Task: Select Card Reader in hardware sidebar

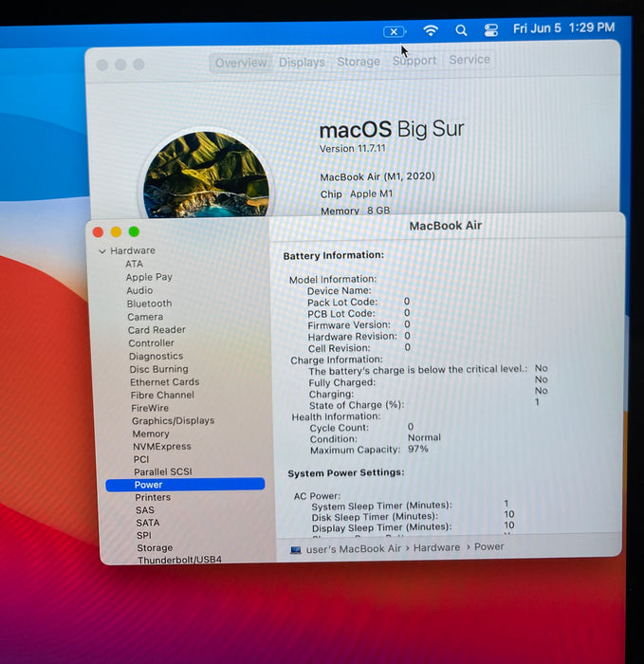Action: [x=156, y=330]
